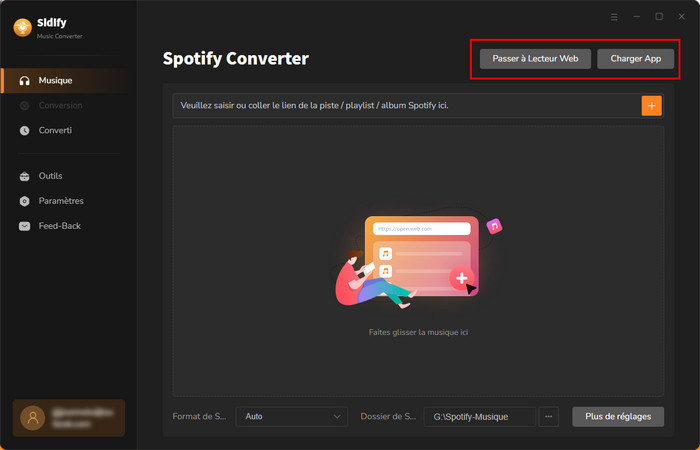
Task: Click the Sidify logo icon
Action: click(x=21, y=28)
